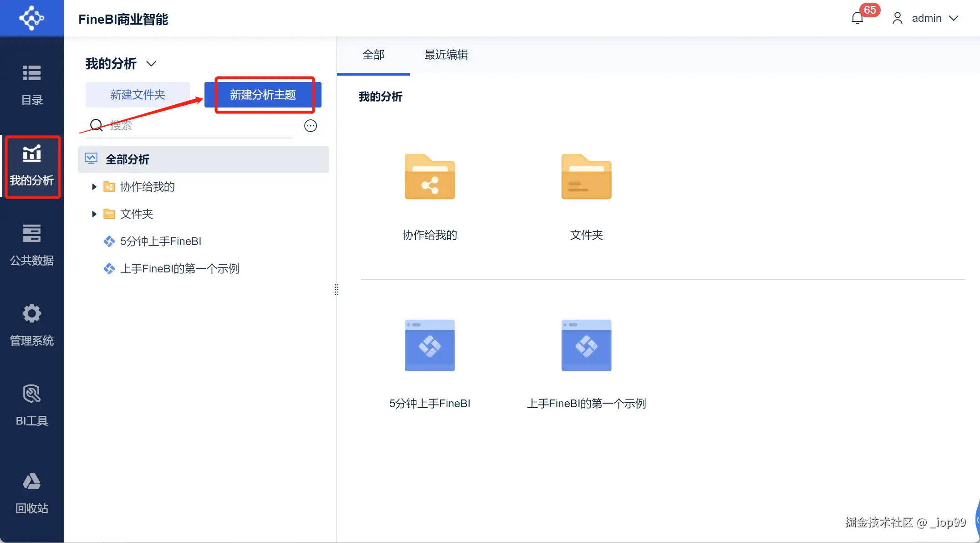Open the 我的分析 heading dropdown chevron
Viewport: 980px width, 543px height.
151,64
